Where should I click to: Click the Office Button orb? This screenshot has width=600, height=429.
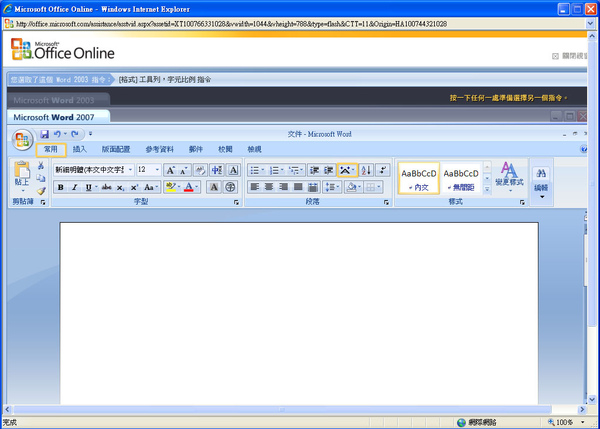22,140
